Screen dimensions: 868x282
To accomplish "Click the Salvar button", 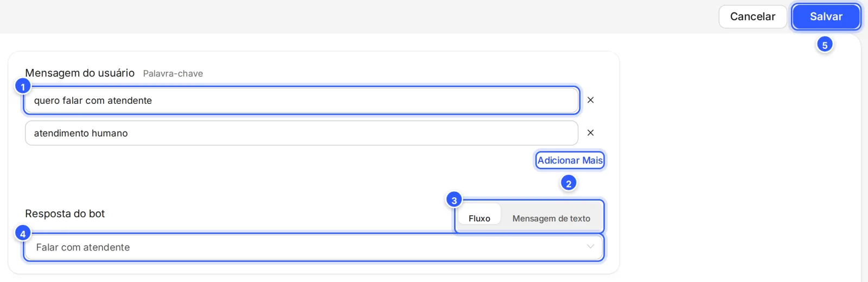I will pos(826,17).
